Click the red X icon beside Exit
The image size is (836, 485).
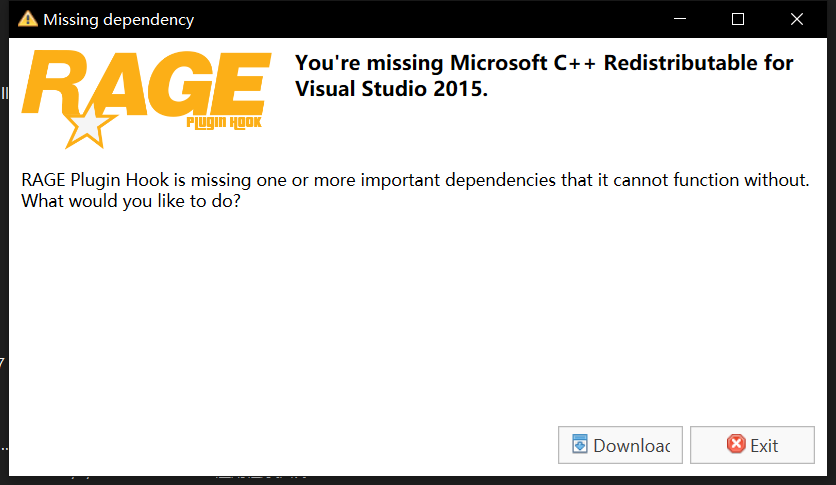(736, 444)
